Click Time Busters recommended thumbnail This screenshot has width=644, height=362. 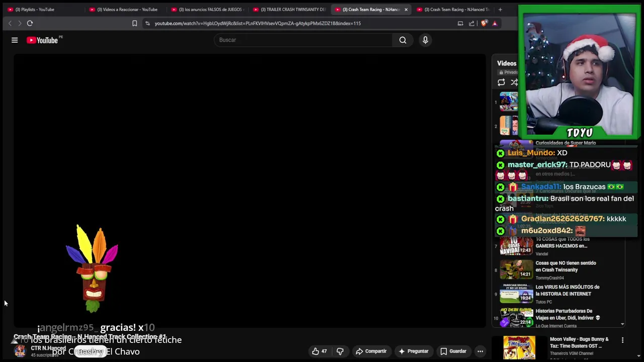[x=519, y=348]
